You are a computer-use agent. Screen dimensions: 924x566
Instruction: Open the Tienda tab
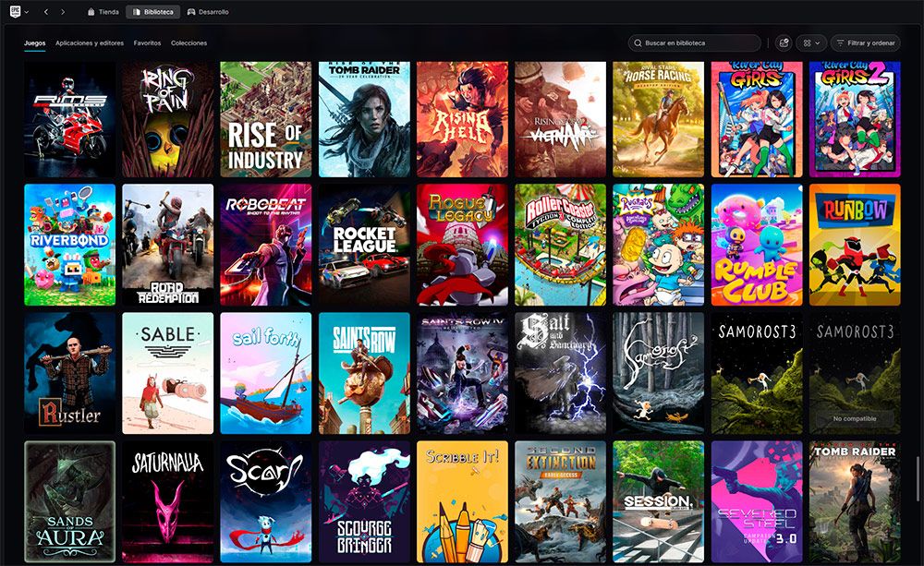(103, 12)
